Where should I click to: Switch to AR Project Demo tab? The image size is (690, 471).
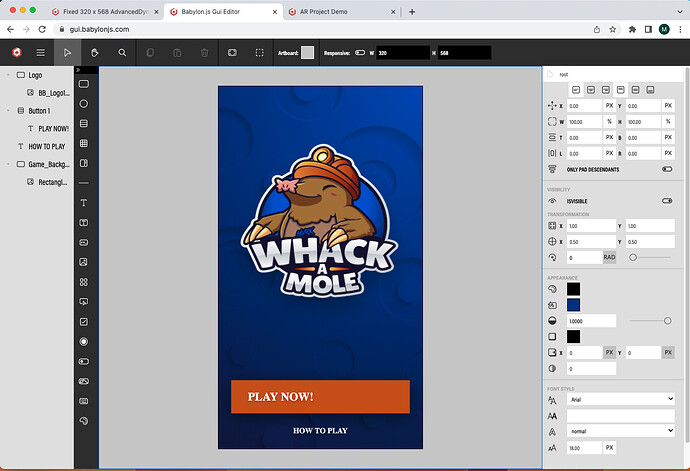[343, 12]
